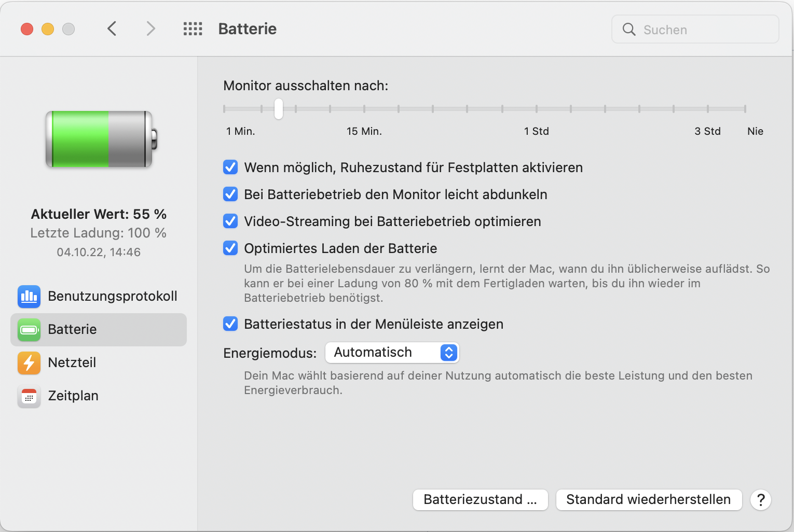Click Standard wiederherstellen button
This screenshot has width=794, height=532.
tap(648, 500)
